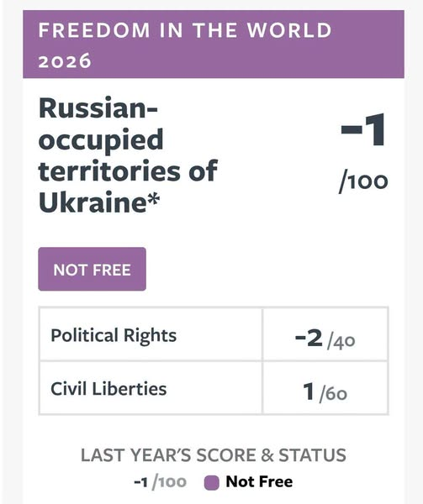Select the Freedom in the World 2026 header
This screenshot has height=504, width=423.
[x=214, y=44]
